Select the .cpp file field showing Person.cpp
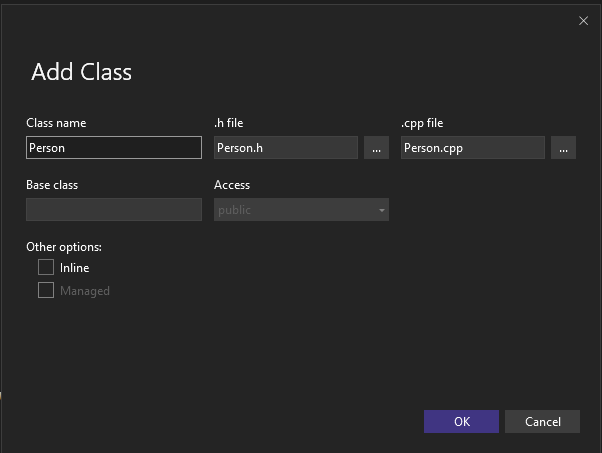The width and height of the screenshot is (602, 453). pyautogui.click(x=472, y=148)
